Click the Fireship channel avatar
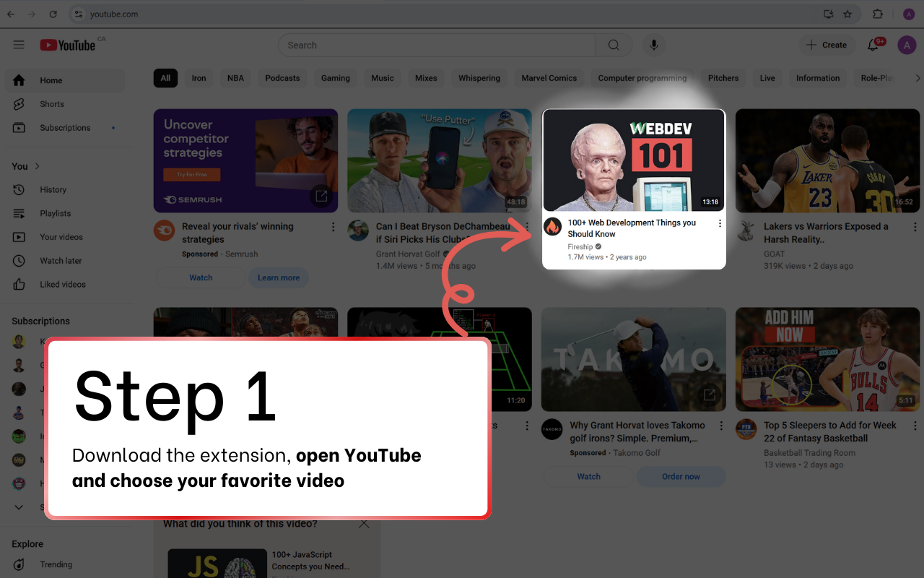924x578 pixels. (x=552, y=226)
